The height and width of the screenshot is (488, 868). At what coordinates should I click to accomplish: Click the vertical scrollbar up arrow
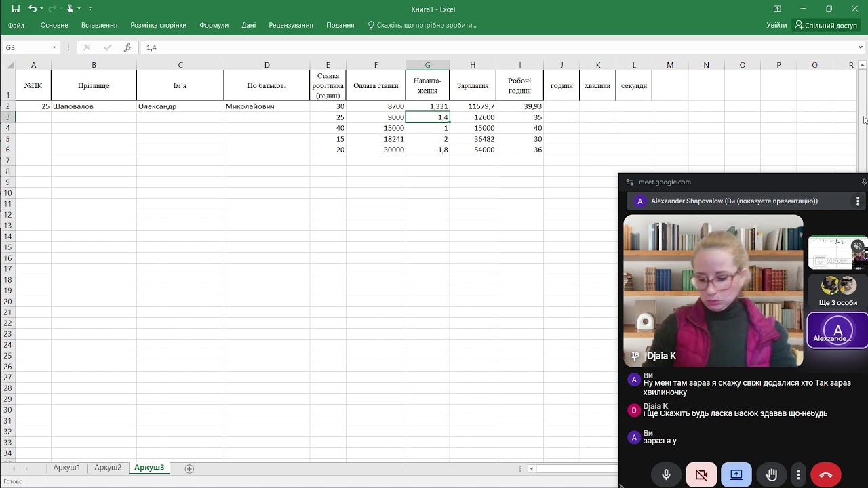[862, 65]
